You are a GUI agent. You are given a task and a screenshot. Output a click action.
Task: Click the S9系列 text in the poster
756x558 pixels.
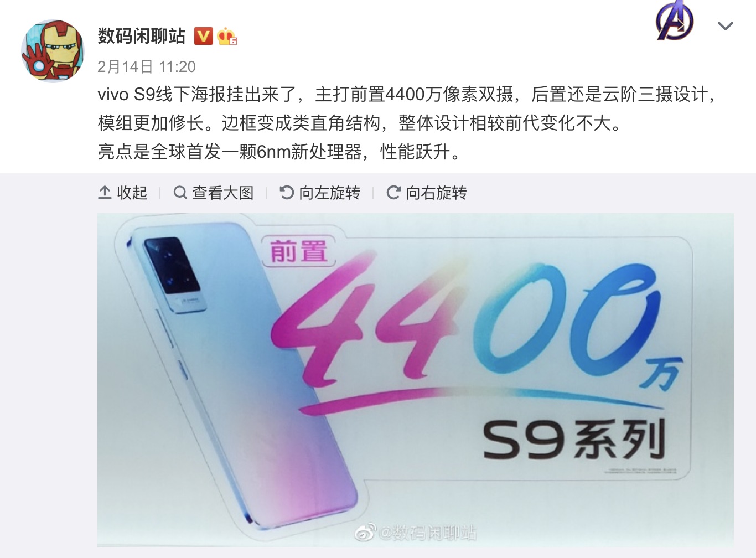(574, 439)
